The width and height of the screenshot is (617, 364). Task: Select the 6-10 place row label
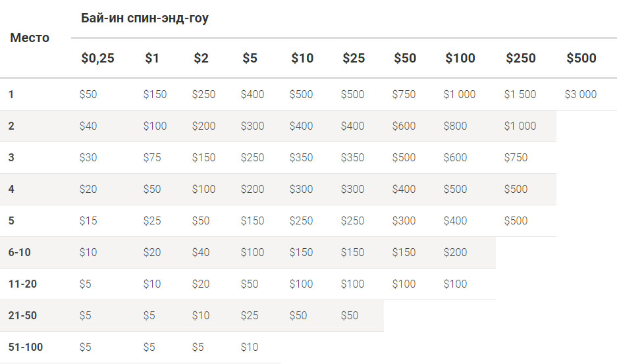point(19,252)
